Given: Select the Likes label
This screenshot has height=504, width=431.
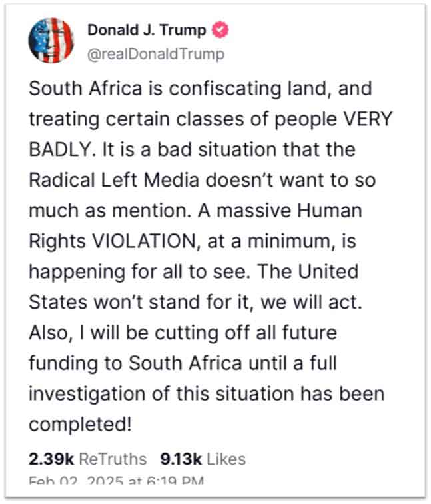Looking at the screenshot, I should click(226, 459).
